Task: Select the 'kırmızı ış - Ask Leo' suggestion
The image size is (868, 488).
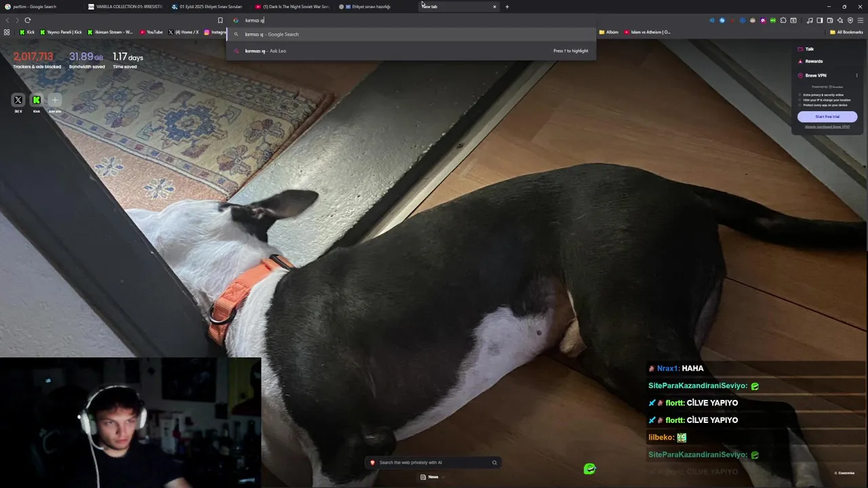Action: click(411, 51)
